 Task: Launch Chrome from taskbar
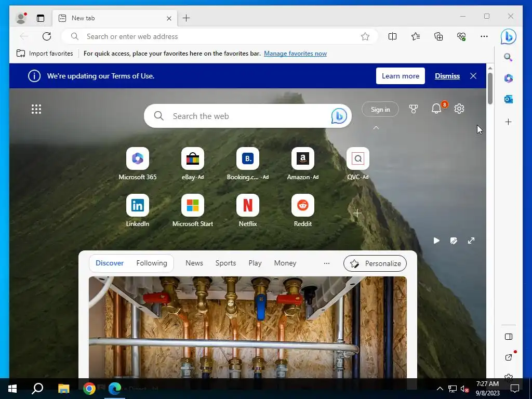[x=89, y=389]
